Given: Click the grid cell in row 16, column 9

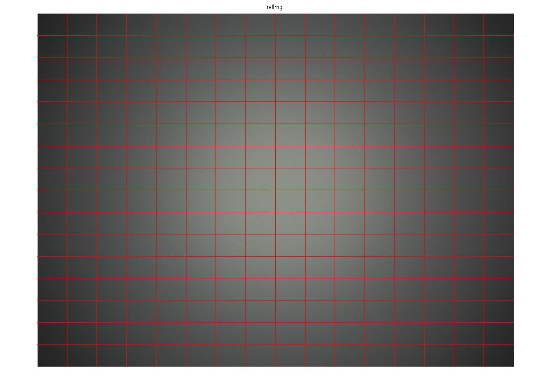Looking at the screenshot, I should 291,355.
